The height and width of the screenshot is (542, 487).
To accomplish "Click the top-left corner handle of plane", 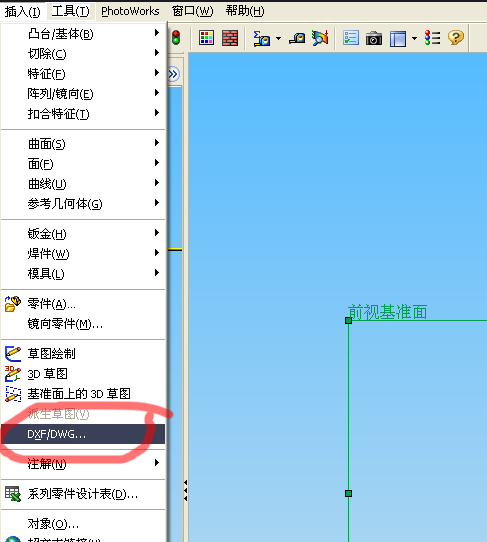I will (348, 320).
